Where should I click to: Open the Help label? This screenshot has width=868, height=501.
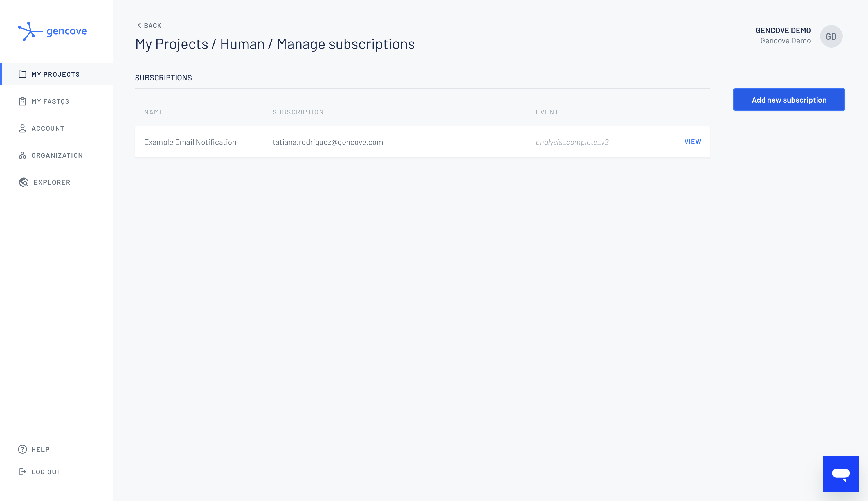click(x=41, y=449)
